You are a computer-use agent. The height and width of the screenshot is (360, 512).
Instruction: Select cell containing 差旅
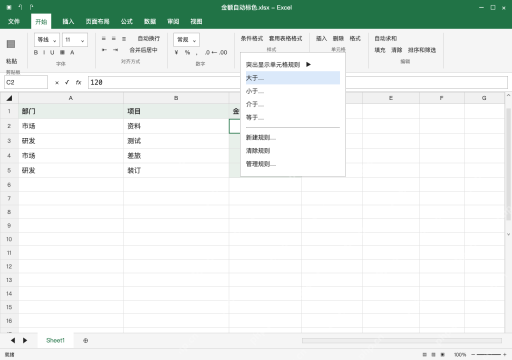(176, 156)
